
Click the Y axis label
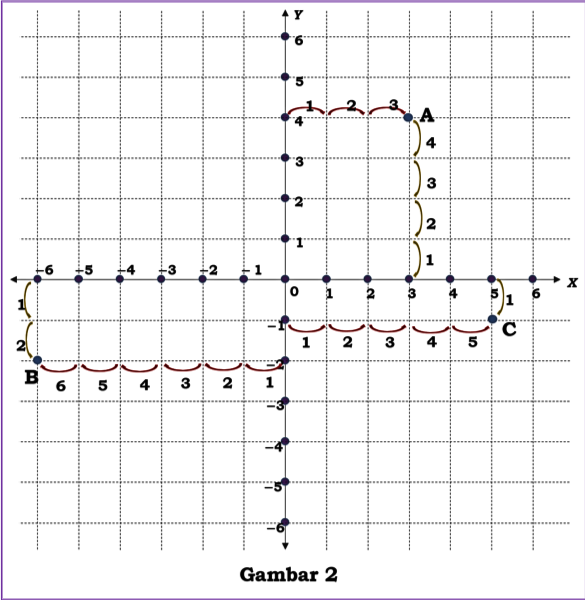(x=298, y=15)
